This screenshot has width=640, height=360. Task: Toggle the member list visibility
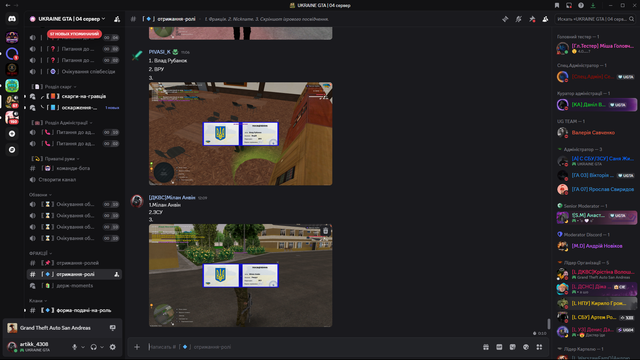point(545,19)
